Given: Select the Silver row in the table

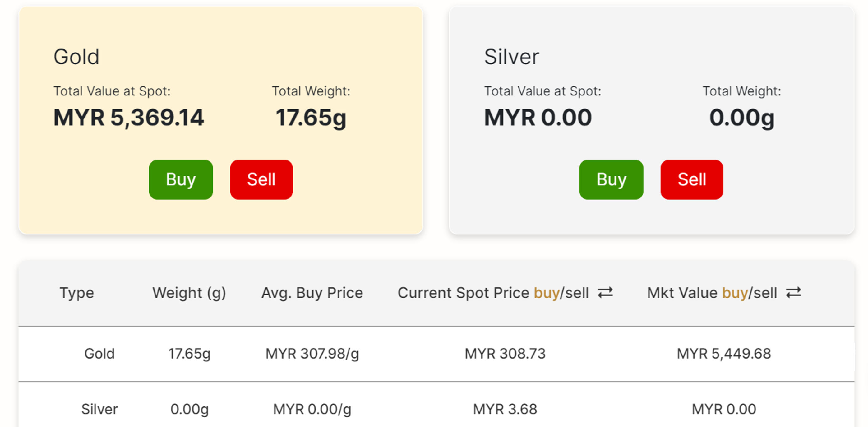Looking at the screenshot, I should click(x=99, y=409).
